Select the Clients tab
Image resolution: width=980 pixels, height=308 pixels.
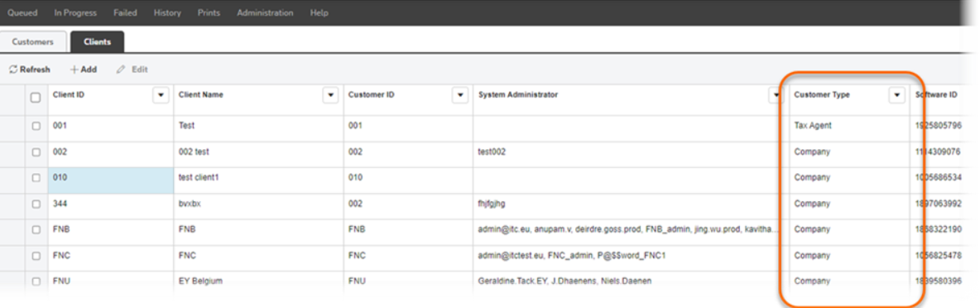tap(98, 42)
